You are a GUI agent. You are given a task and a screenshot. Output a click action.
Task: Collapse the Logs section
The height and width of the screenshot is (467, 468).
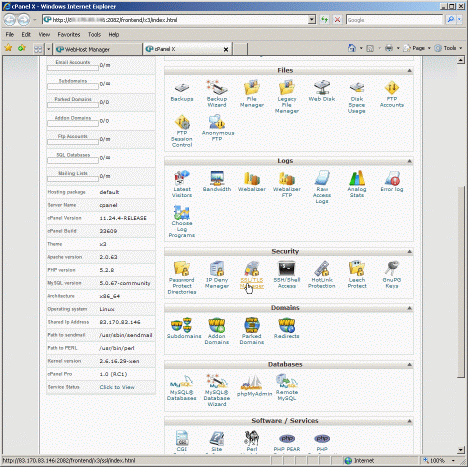coord(409,161)
